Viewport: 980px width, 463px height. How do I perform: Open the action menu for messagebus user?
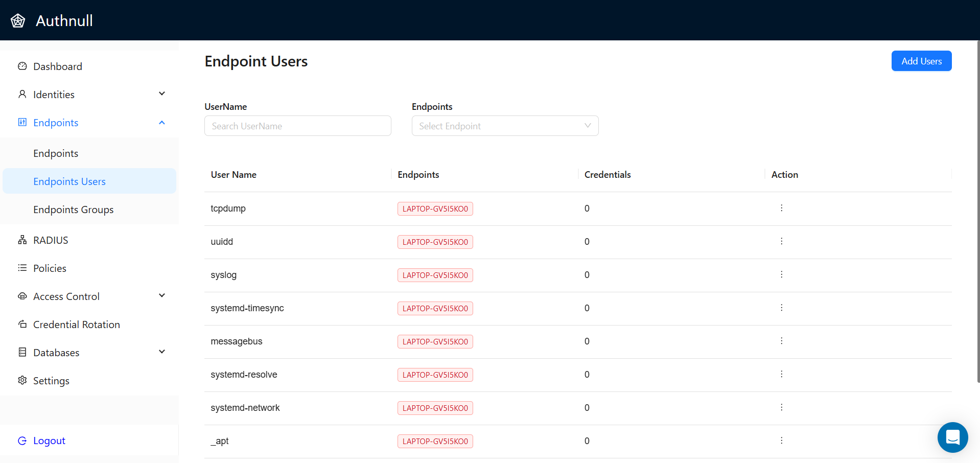click(x=781, y=341)
